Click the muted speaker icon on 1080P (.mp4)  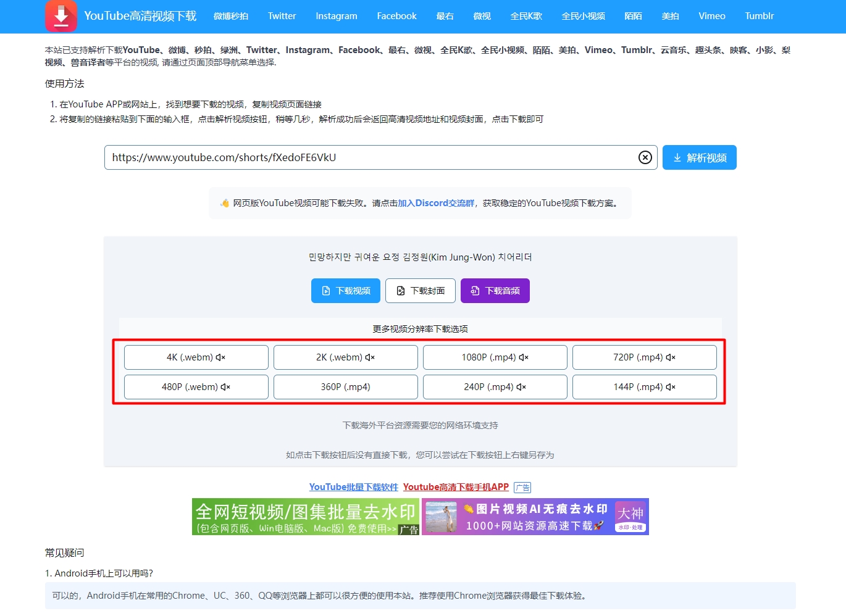click(x=524, y=357)
